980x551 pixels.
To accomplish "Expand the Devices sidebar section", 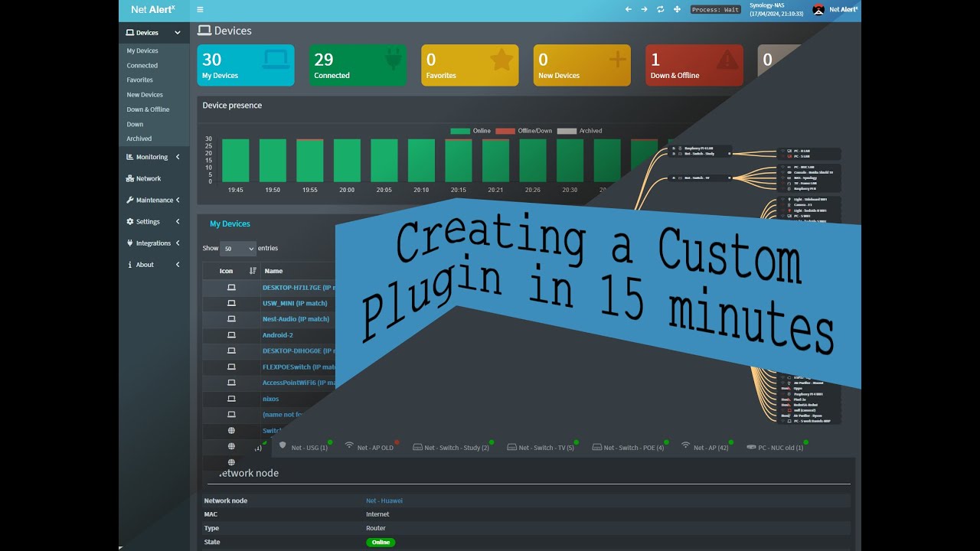I will tap(154, 33).
